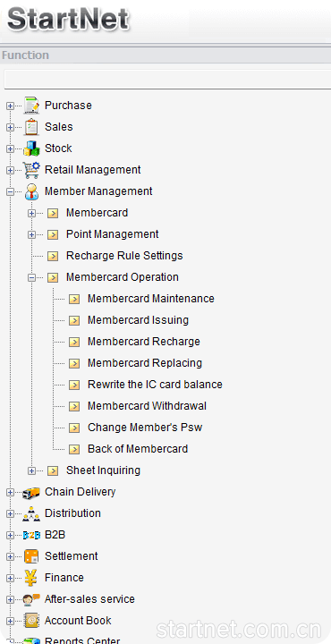Open Change Member's Psw item
This screenshot has width=331, height=644.
145,428
